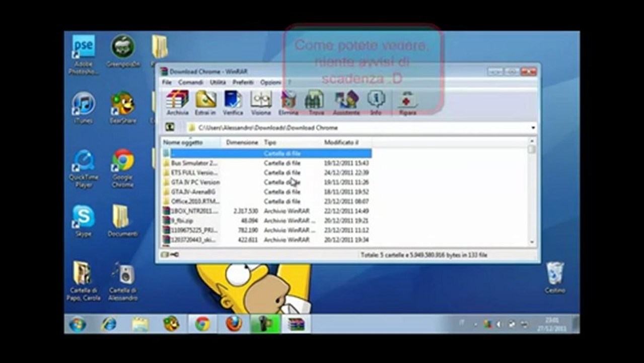Open the QuickTime Player desktop icon
Viewport: 644px width, 363px height.
coord(83,168)
